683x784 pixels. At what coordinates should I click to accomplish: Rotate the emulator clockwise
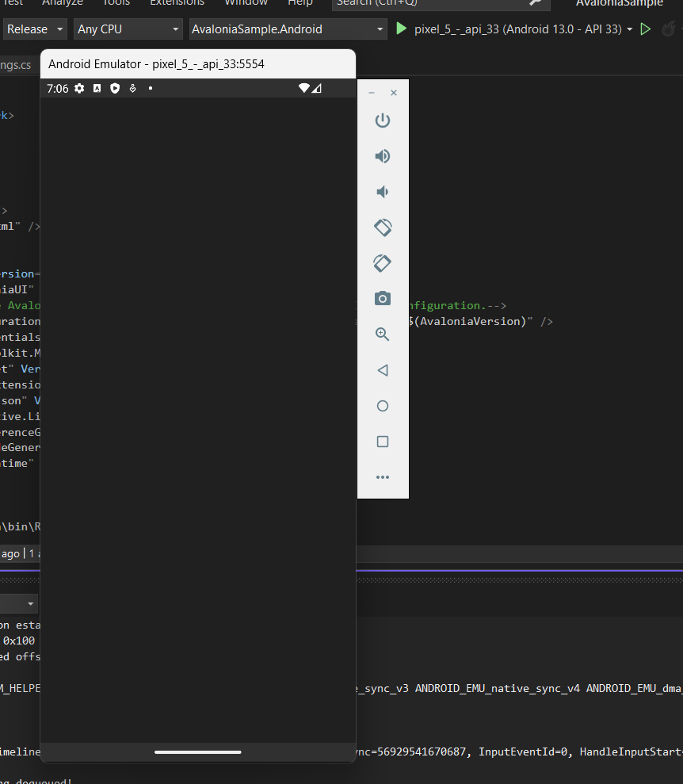[x=383, y=263]
